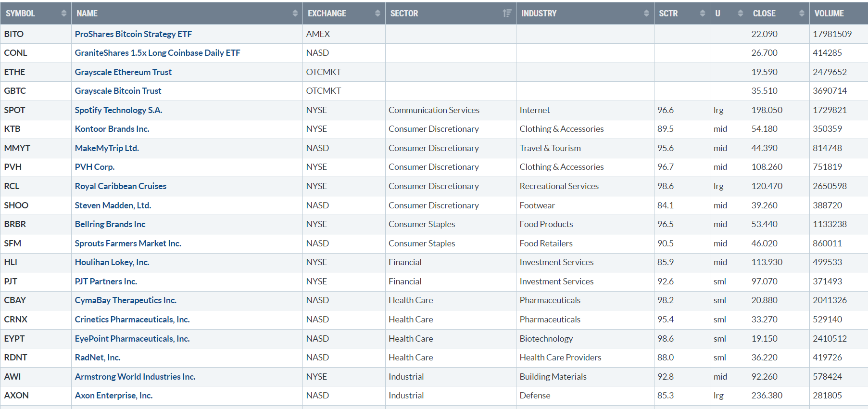The height and width of the screenshot is (409, 868).
Task: Open the CymaBay Therapeutics Inc. link
Action: (x=126, y=300)
